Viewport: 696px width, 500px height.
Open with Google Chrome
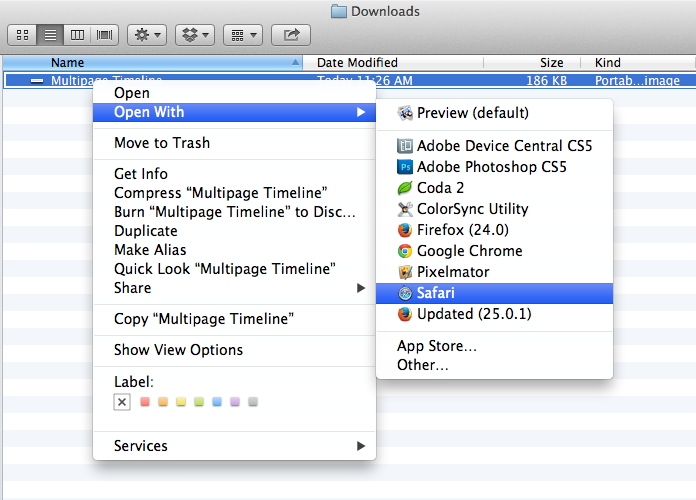[494, 251]
